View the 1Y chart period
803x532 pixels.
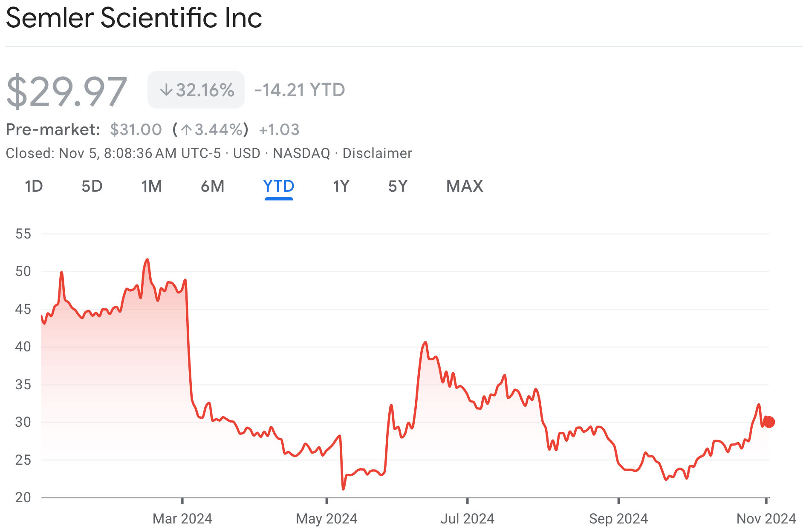pyautogui.click(x=341, y=186)
